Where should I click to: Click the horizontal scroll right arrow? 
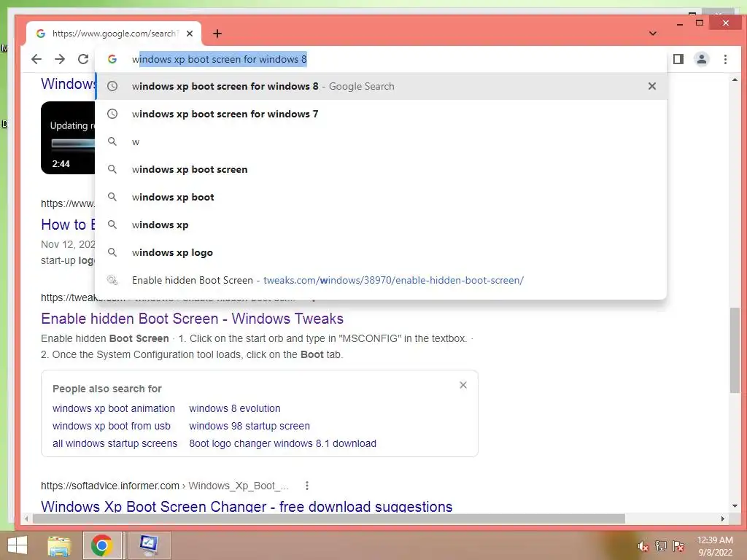click(723, 518)
